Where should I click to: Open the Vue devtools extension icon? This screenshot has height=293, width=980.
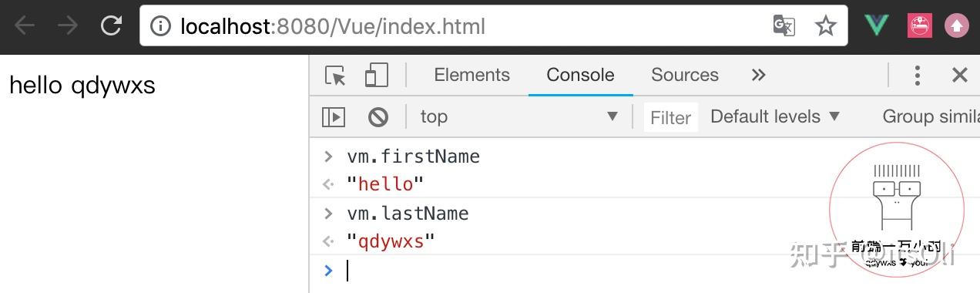click(x=877, y=26)
